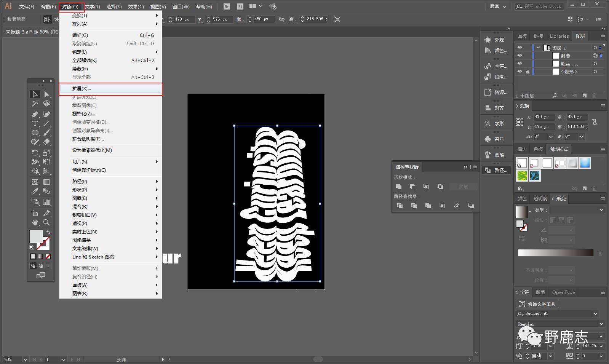
Task: Select the Eyedropper tool
Action: [35, 192]
